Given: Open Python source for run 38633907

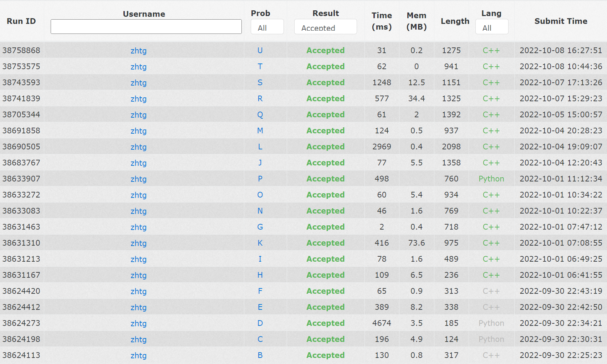Looking at the screenshot, I should tap(491, 179).
